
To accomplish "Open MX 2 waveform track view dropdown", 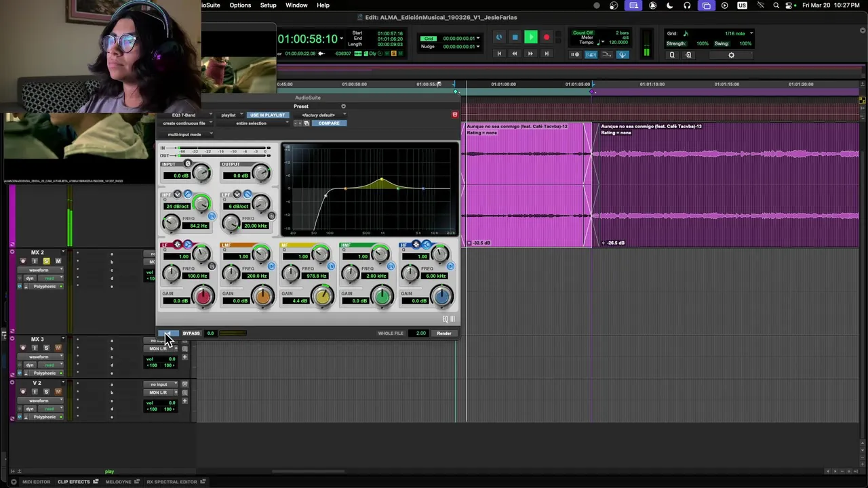I will point(41,270).
